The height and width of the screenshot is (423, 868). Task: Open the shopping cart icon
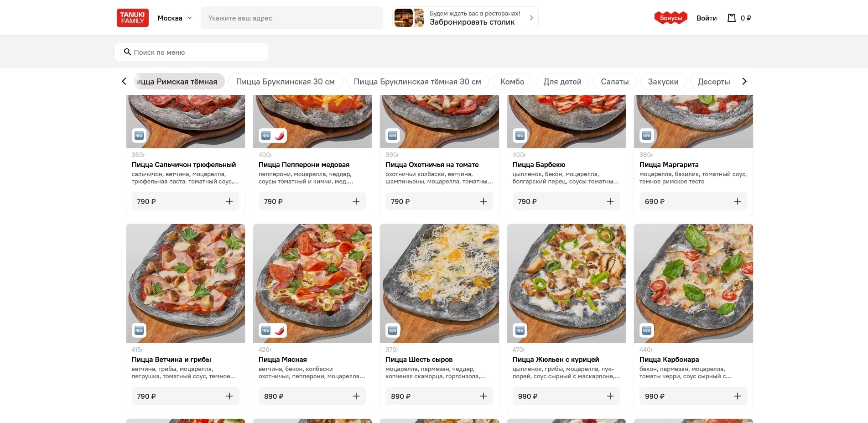click(732, 18)
